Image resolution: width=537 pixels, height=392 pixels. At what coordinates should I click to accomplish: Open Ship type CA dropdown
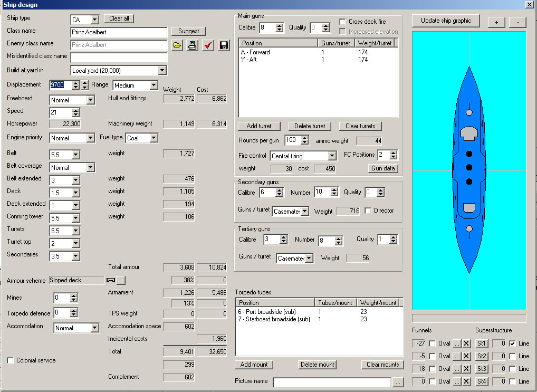click(95, 20)
